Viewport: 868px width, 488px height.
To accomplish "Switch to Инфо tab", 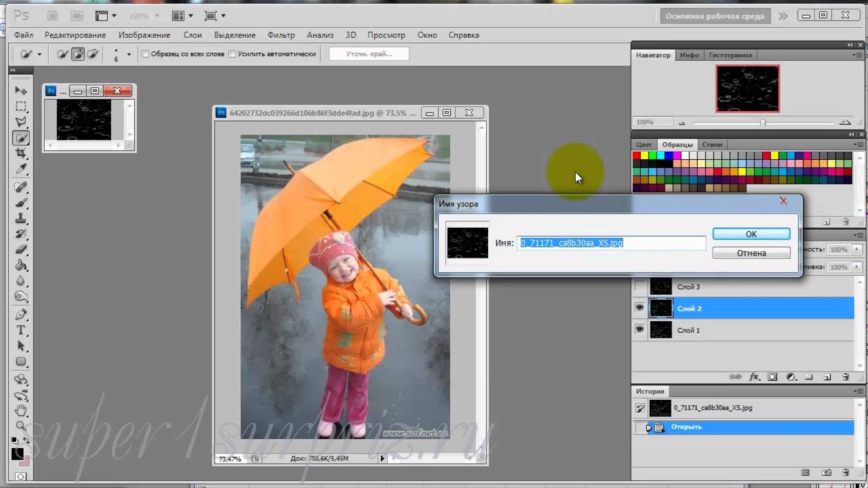I will pos(690,56).
